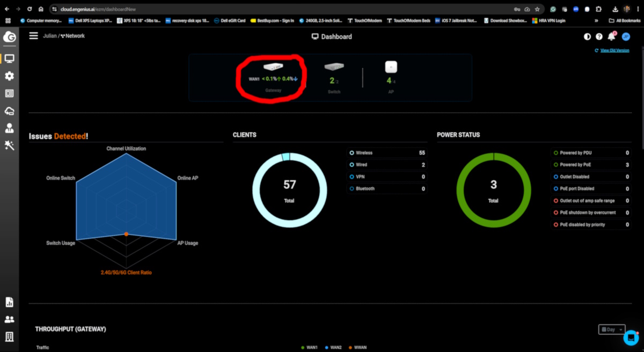Open the Chrome apps grid icon
Image resolution: width=644 pixels, height=352 pixels.
coord(8,20)
